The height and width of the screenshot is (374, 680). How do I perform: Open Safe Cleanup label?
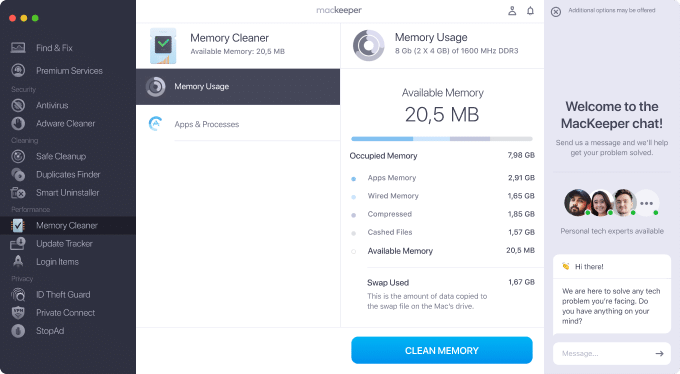click(61, 157)
